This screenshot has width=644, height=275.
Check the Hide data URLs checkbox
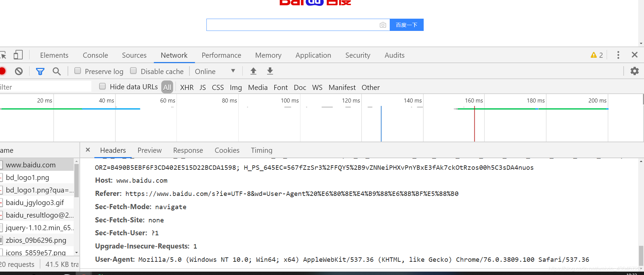[102, 86]
